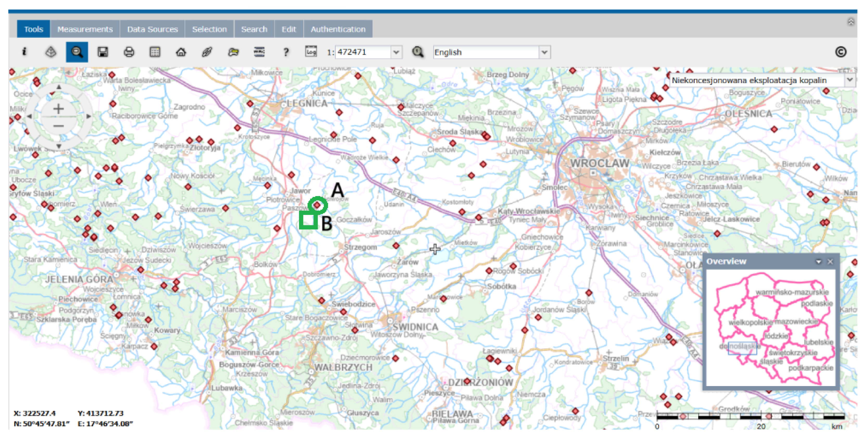Click the info (i) tool icon
The width and height of the screenshot is (868, 441).
point(24,52)
